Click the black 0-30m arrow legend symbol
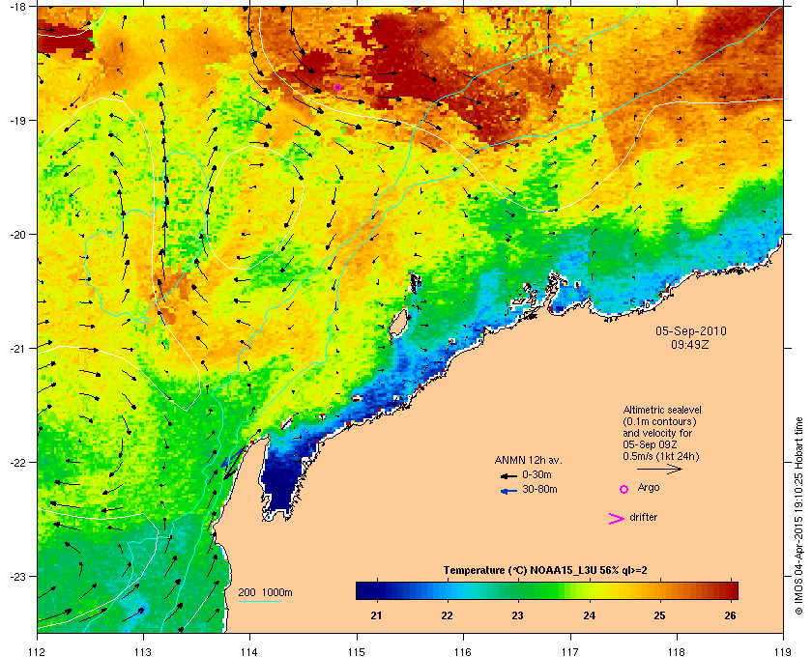 coord(508,475)
